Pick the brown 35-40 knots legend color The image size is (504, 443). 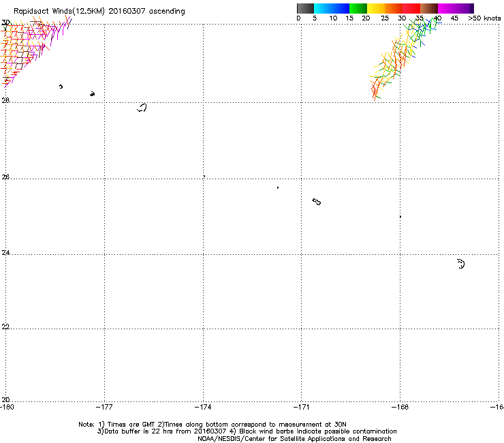(x=429, y=8)
